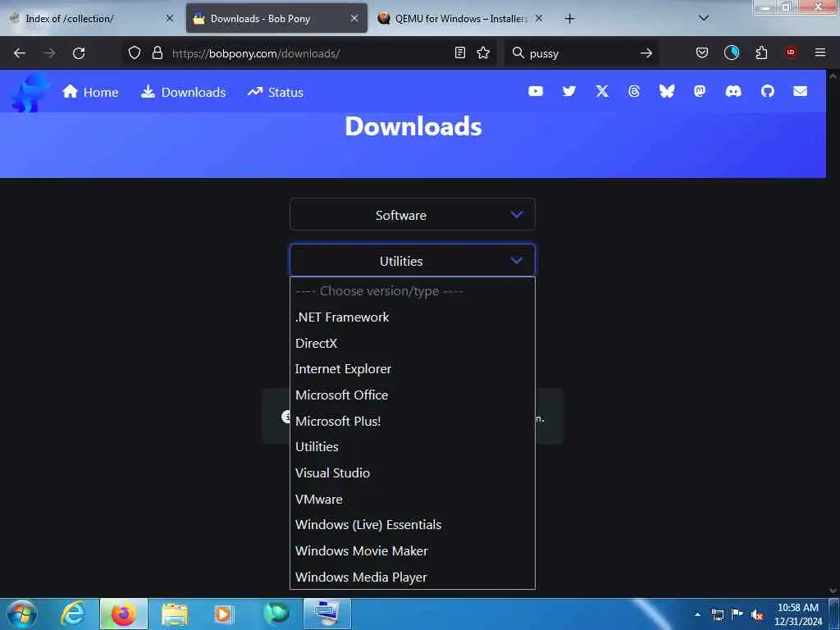The image size is (840, 630).
Task: Select Windows Media Player list option
Action: (413, 577)
